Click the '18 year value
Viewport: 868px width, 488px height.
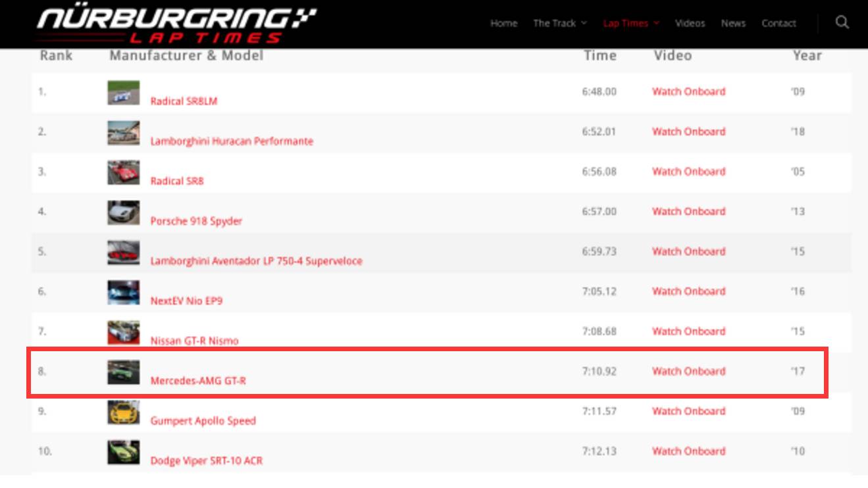click(x=798, y=132)
